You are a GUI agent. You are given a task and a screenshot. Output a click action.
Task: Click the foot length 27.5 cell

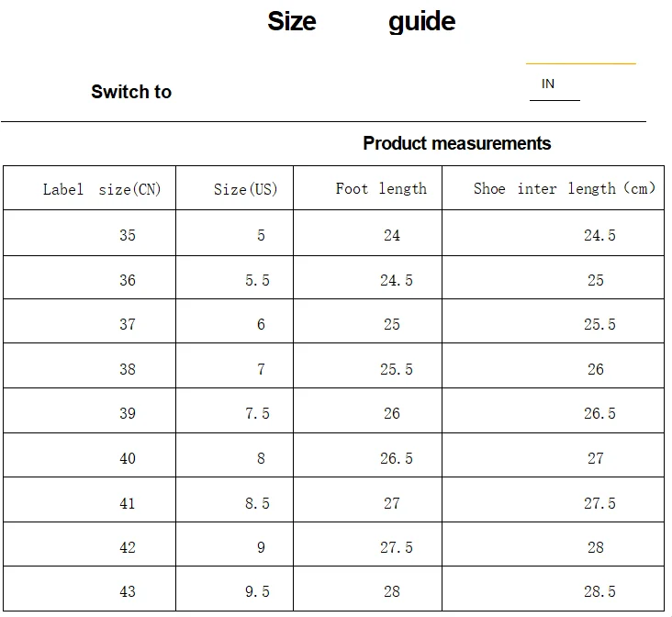point(368,544)
